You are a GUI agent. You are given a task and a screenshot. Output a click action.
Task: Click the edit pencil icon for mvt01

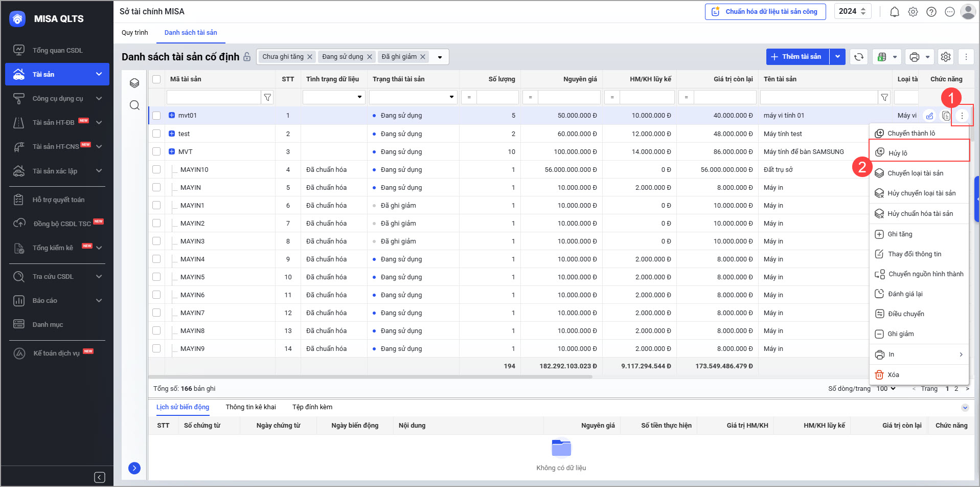(929, 116)
